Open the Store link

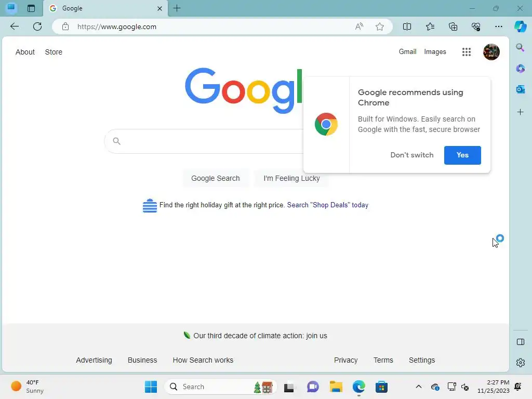[54, 52]
